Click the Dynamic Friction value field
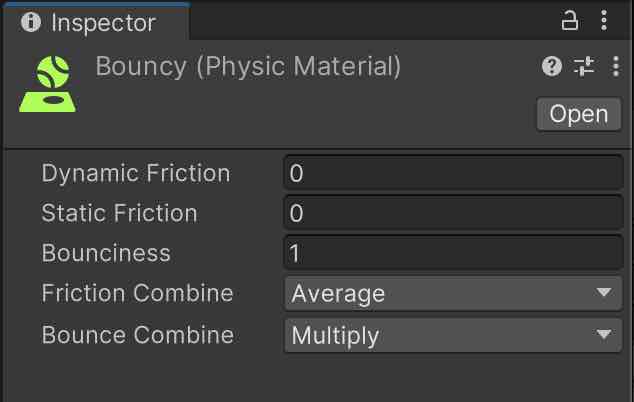 pyautogui.click(x=453, y=173)
